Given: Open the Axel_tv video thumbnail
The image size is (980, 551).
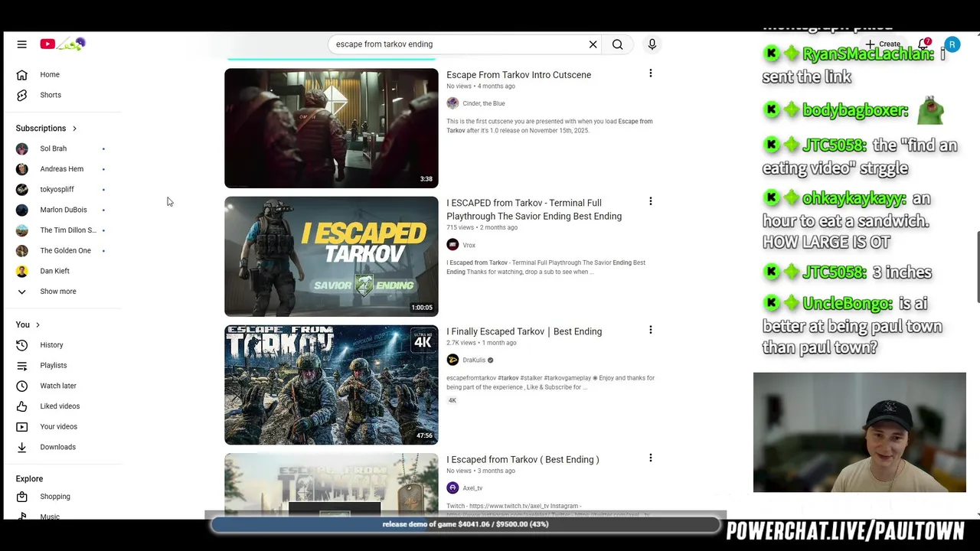Looking at the screenshot, I should coord(332,486).
